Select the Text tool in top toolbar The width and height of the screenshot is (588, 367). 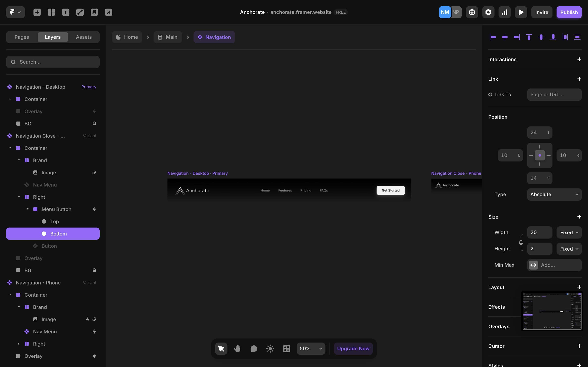pyautogui.click(x=66, y=12)
